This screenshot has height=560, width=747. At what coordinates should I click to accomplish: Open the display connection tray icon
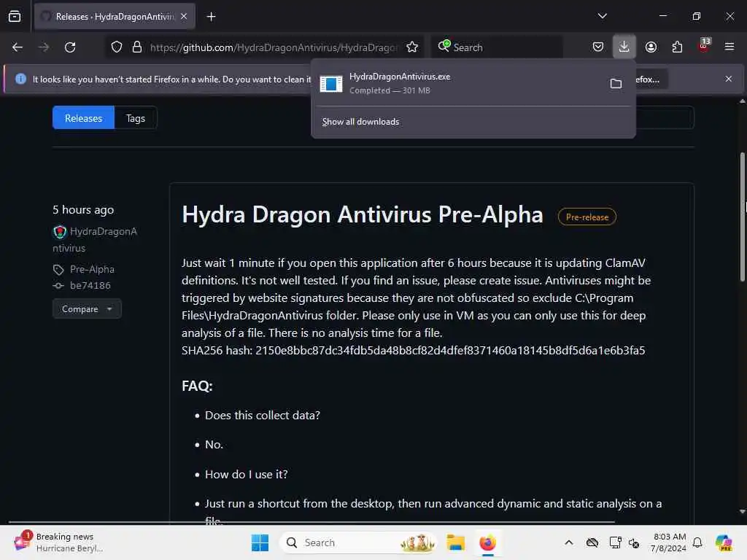pos(615,542)
